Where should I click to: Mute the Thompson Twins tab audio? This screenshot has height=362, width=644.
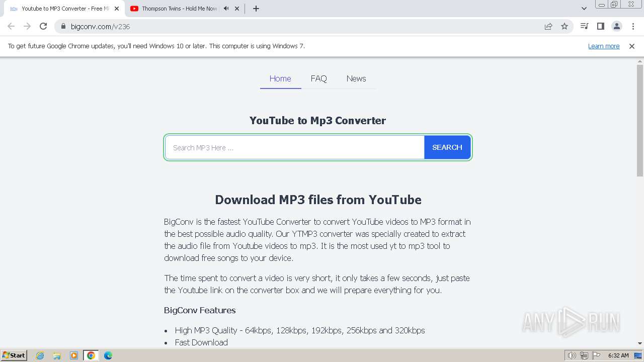pyautogui.click(x=226, y=9)
